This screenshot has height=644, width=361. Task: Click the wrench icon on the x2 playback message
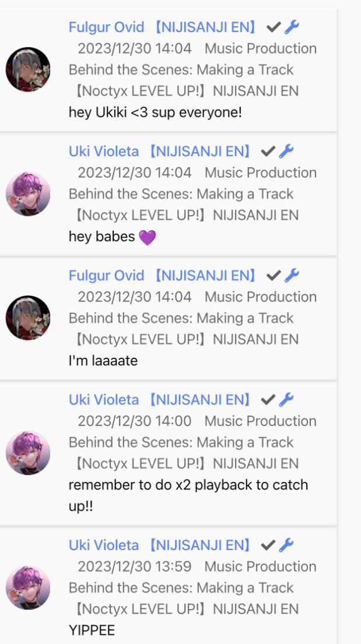tap(286, 400)
